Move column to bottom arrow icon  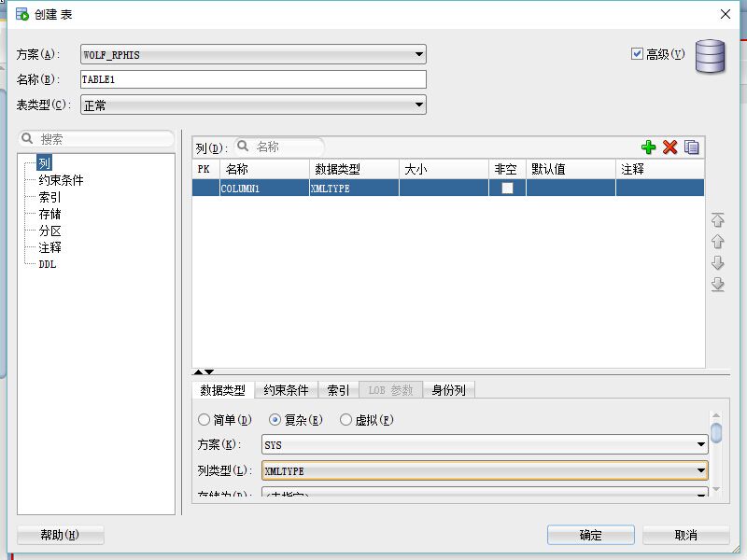pyautogui.click(x=717, y=284)
